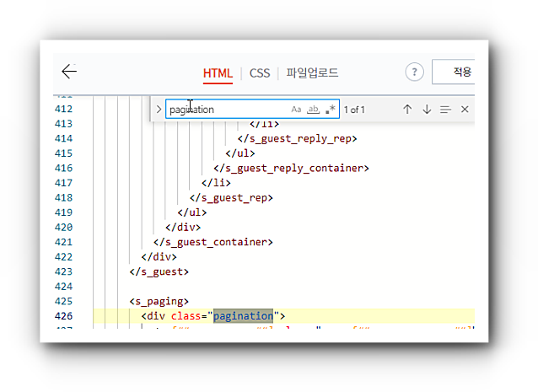The image size is (538, 392).
Task: Click the </ul> tag on line 419
Action: click(192, 212)
